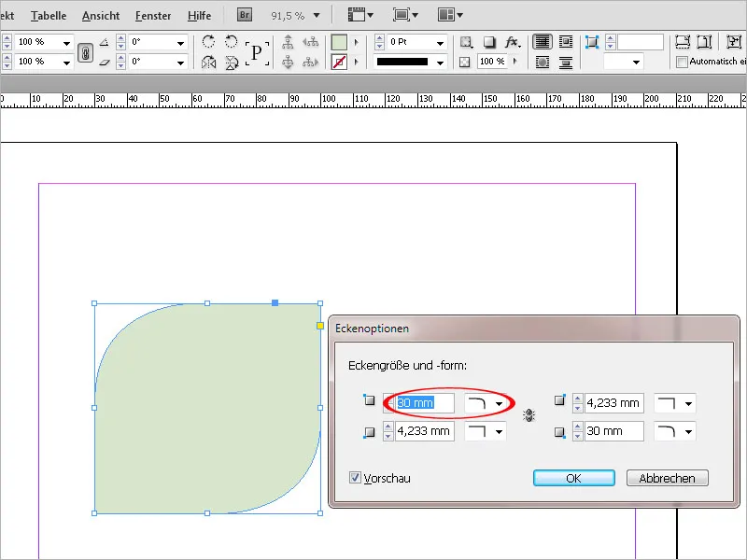The height and width of the screenshot is (560, 747).
Task: Click the view options icon in application bar
Action: click(x=360, y=15)
